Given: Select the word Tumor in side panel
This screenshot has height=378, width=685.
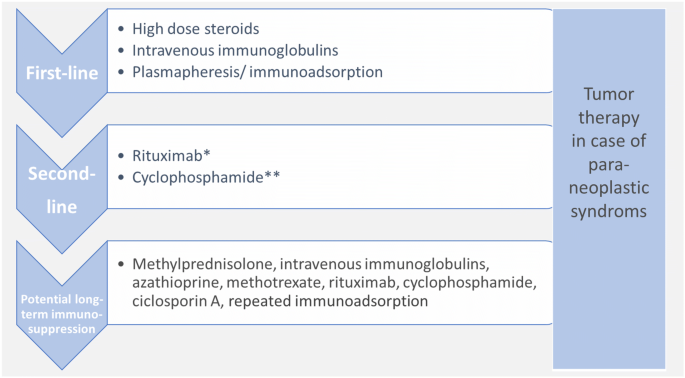Looking at the screenshot, I should [x=609, y=94].
